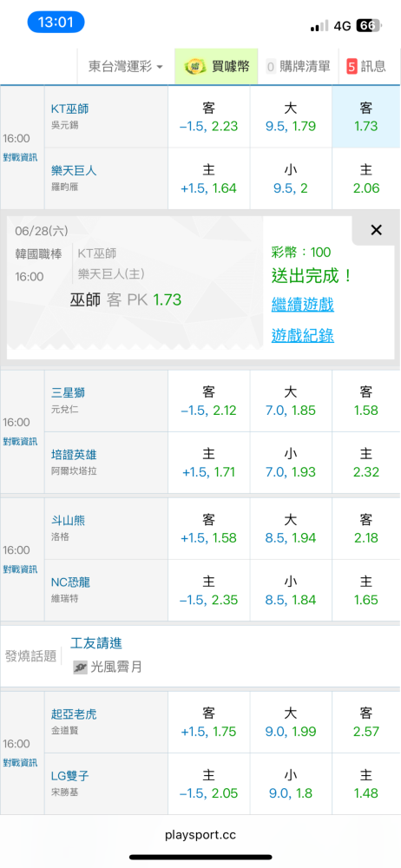The width and height of the screenshot is (401, 868).
Task: Open 對戰資訊 for 三星獅 match
Action: [x=20, y=441]
